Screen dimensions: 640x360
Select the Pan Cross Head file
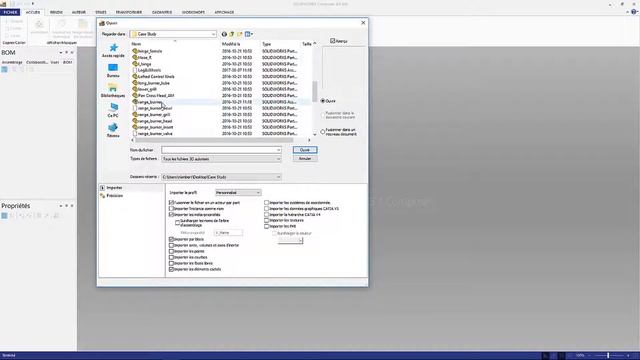pos(153,96)
